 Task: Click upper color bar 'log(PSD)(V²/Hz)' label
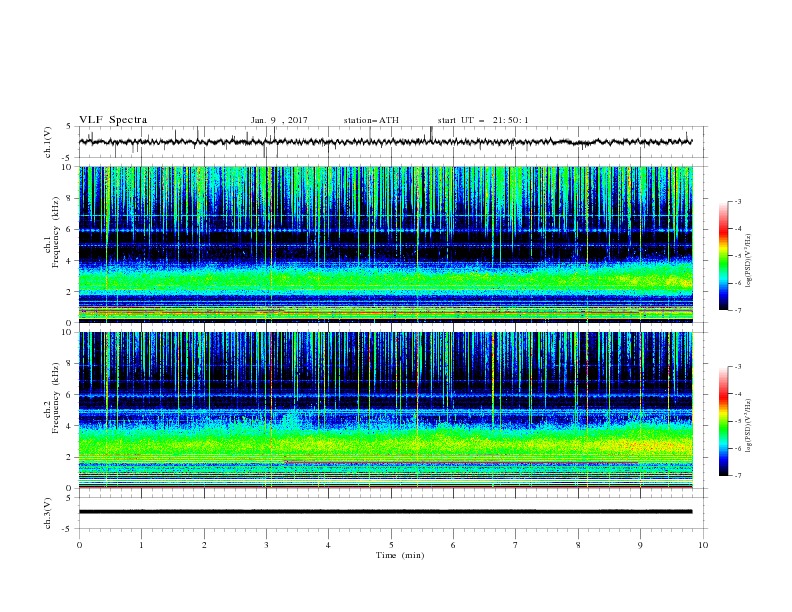pos(749,261)
